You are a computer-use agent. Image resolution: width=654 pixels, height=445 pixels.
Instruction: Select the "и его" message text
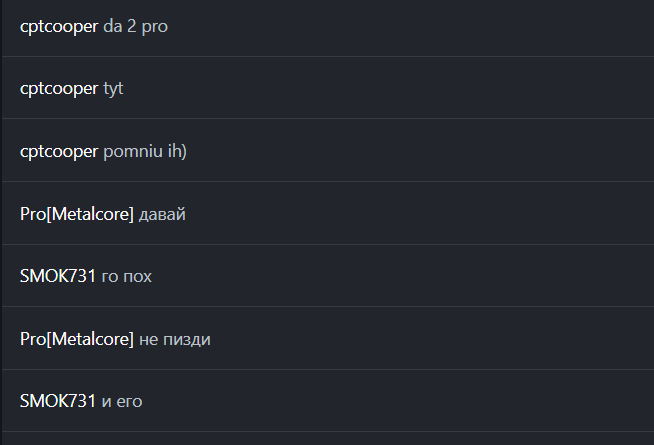point(122,402)
